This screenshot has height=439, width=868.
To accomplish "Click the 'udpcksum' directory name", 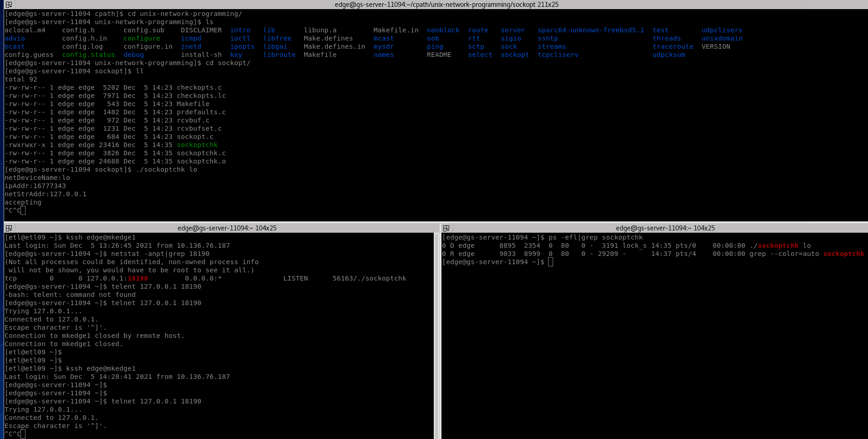I will pyautogui.click(x=669, y=55).
